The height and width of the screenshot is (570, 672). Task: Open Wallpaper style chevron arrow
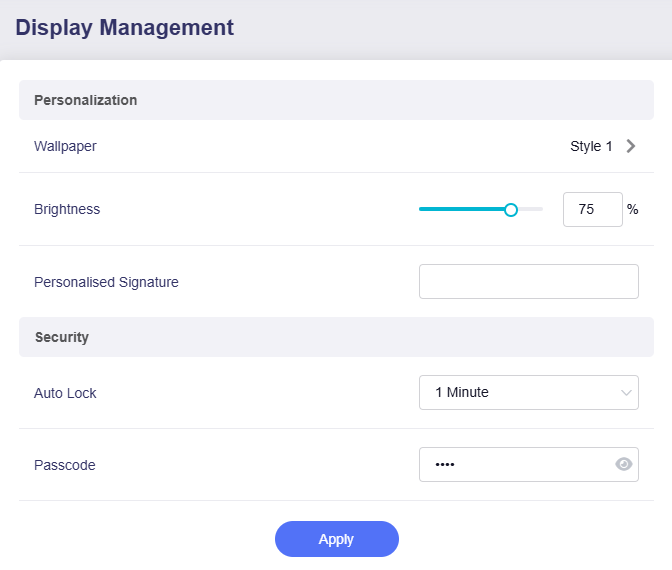630,146
